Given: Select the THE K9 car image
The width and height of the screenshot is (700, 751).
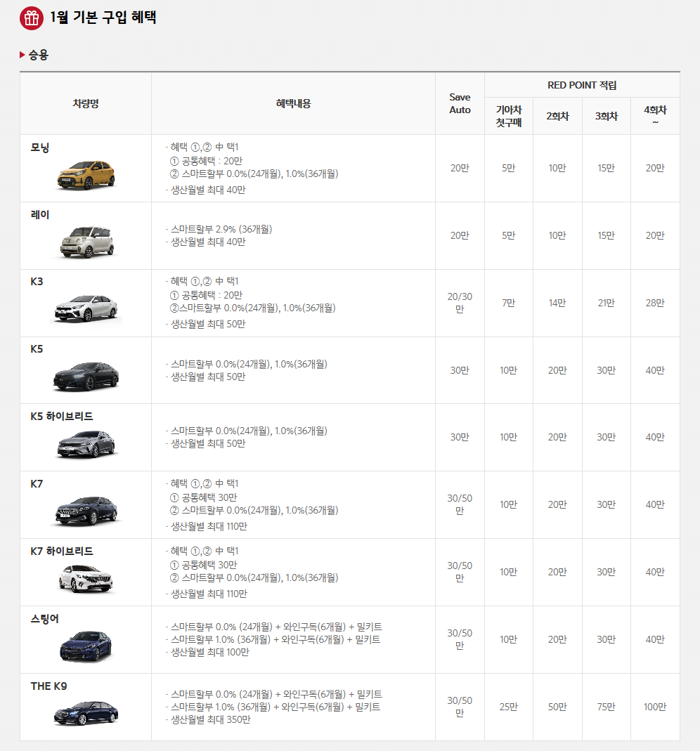Looking at the screenshot, I should [x=86, y=713].
